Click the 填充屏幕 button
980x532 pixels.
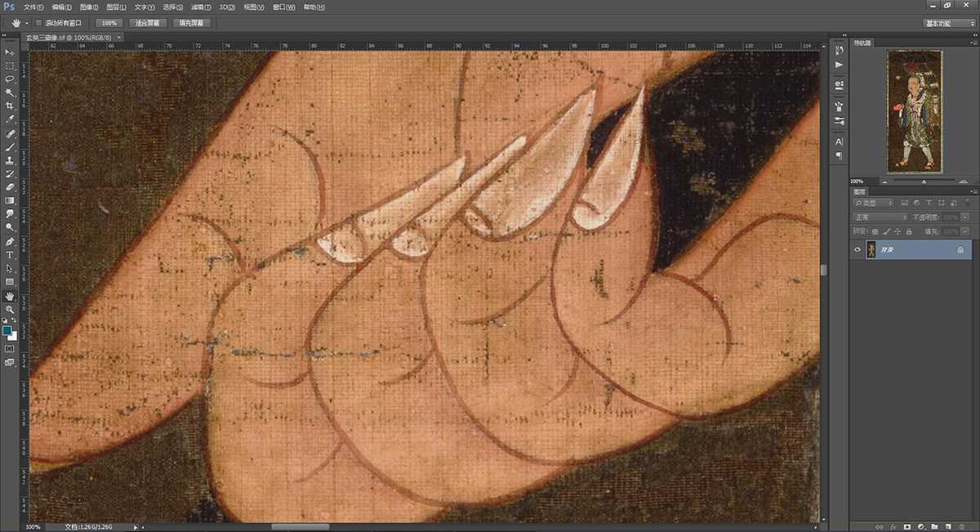point(192,23)
